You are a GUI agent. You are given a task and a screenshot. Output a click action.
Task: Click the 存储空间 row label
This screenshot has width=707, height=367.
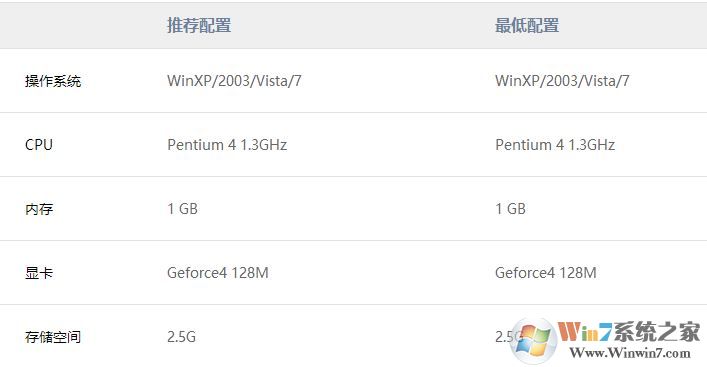pyautogui.click(x=53, y=337)
